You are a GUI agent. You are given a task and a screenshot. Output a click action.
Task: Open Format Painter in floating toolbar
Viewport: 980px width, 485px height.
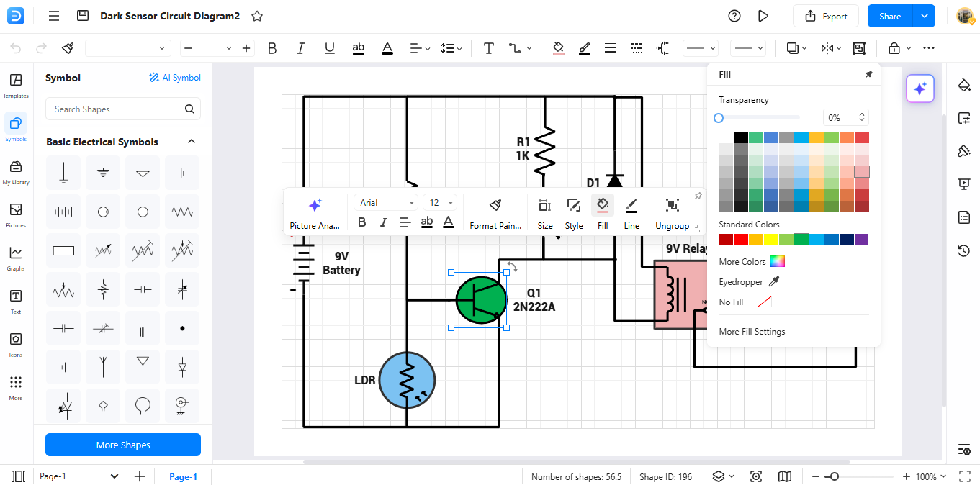495,213
